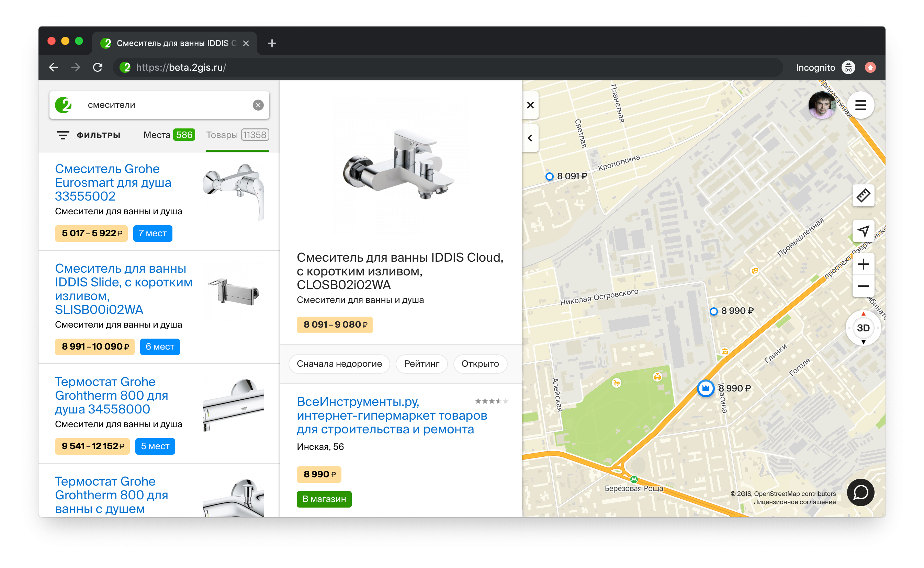Open the hamburger menu on the map
This screenshot has height=568, width=924.
coord(860,105)
